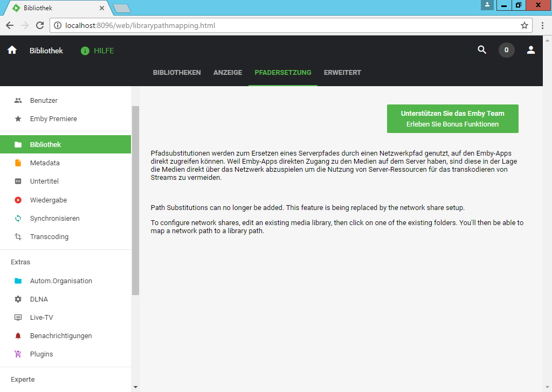Open Transcoding settings in the sidebar
The width and height of the screenshot is (552, 392).
pyautogui.click(x=65, y=236)
